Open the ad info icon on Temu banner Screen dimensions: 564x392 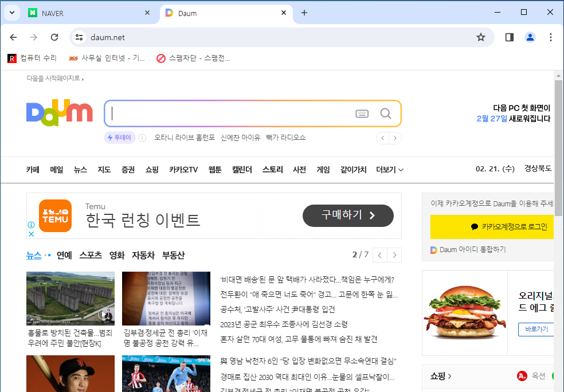[x=32, y=225]
